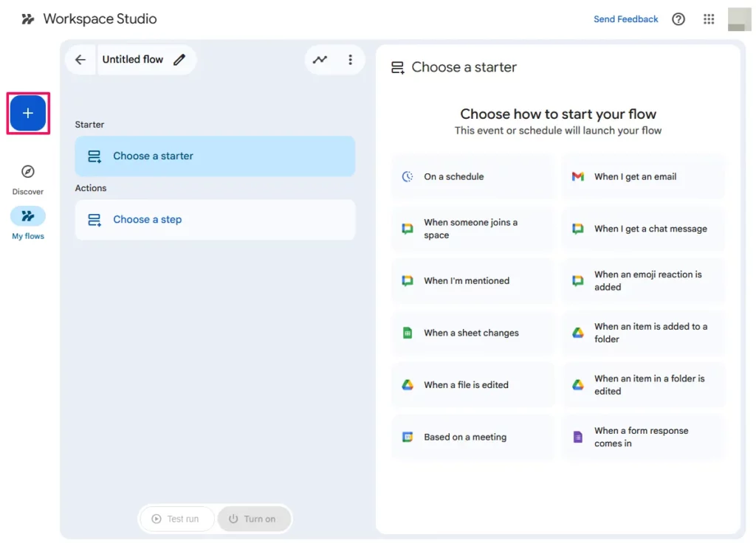The height and width of the screenshot is (543, 756).
Task: Open the Help icon in the header
Action: 678,19
